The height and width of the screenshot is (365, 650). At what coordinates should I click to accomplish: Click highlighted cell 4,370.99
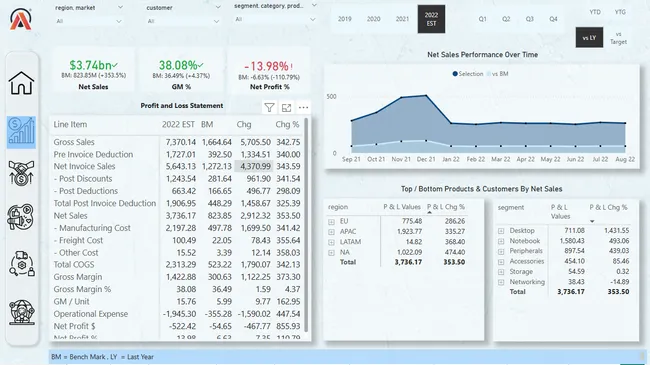click(x=254, y=166)
